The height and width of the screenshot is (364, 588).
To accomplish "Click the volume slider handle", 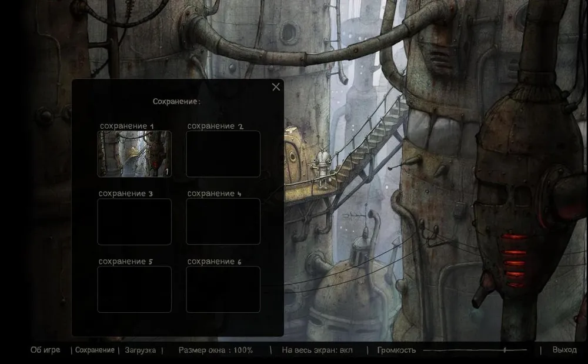I will [x=505, y=350].
